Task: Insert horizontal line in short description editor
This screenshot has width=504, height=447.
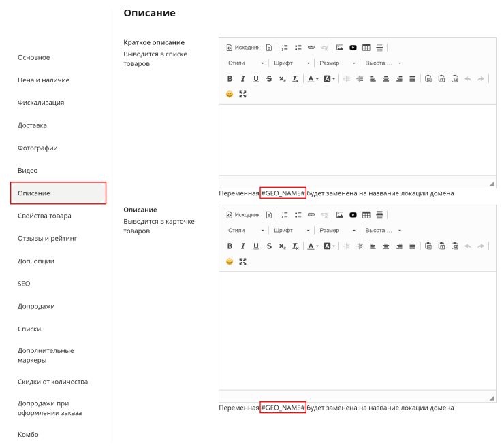Action: click(379, 48)
